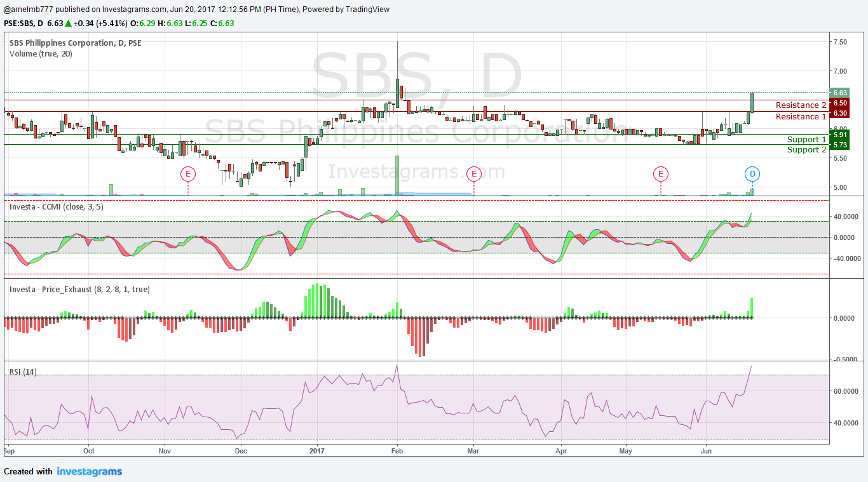Click the Oct label on time axis
This screenshot has height=482, width=868.
click(x=89, y=452)
